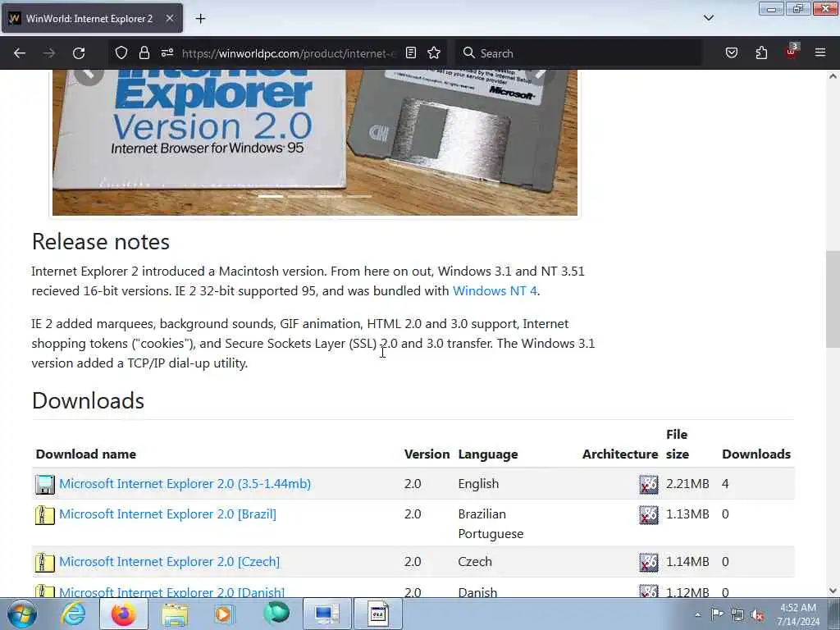The width and height of the screenshot is (840, 630).
Task: Select the 1.13MB file size cell
Action: pos(687,514)
